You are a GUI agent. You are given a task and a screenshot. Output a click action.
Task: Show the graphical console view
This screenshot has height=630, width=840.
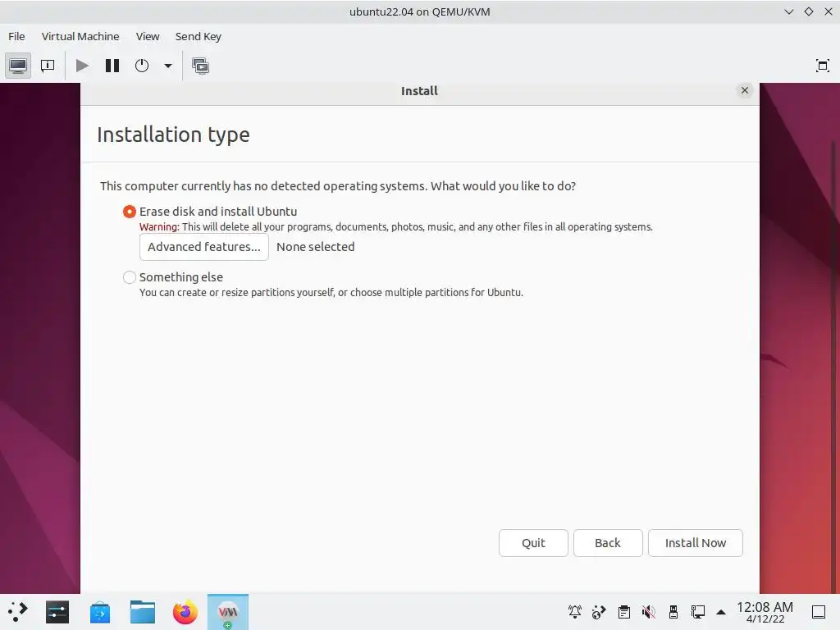click(18, 66)
